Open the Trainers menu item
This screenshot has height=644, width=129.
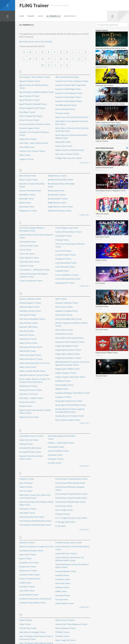coord(31,16)
